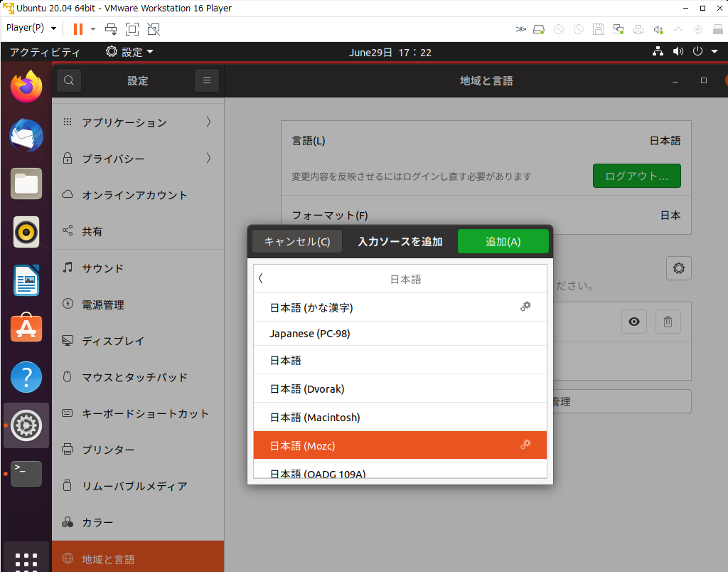The width and height of the screenshot is (728, 572).
Task: Open the system menu dropdown arrow
Action: tap(715, 51)
